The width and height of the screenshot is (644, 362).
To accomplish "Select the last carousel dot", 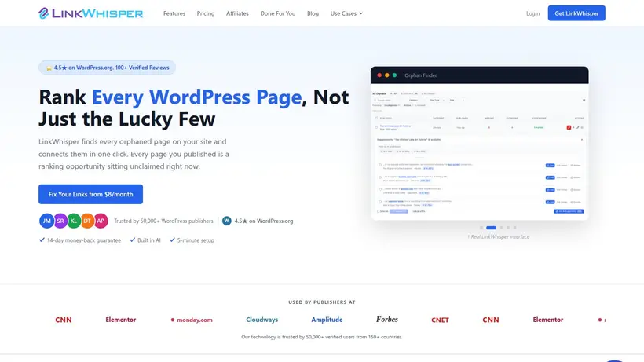I will point(514,228).
